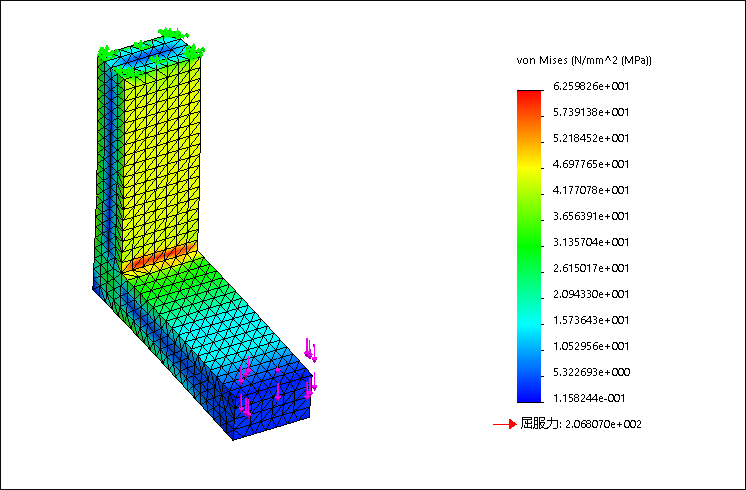Click the minimum value 1.158244e-001
Screen dimensions: 746x490
coord(589,398)
